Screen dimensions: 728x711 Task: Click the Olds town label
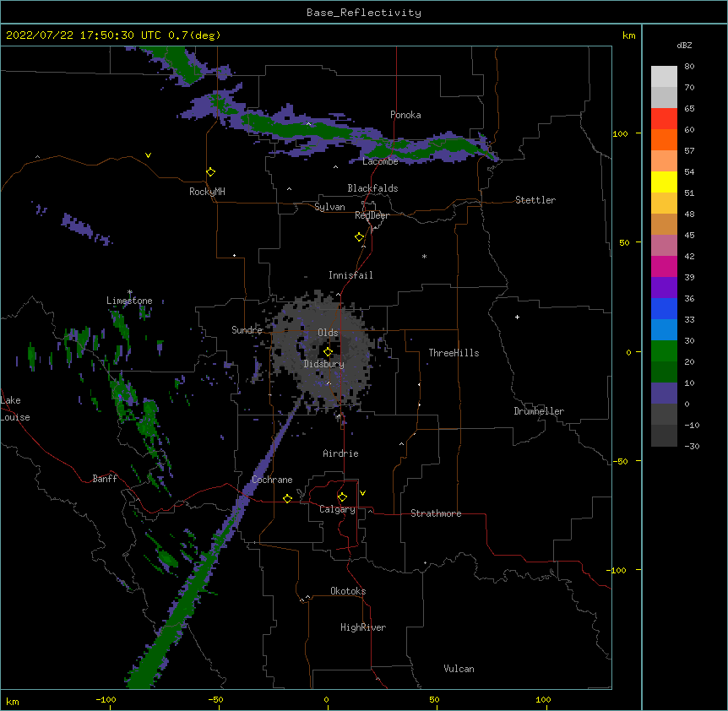click(328, 333)
